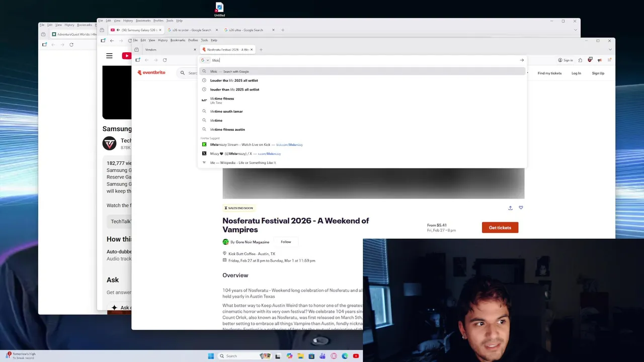Open 'lifeismizzy Stream - Watch Live on Kick' suggestion
The width and height of the screenshot is (644, 362).
tap(362, 144)
